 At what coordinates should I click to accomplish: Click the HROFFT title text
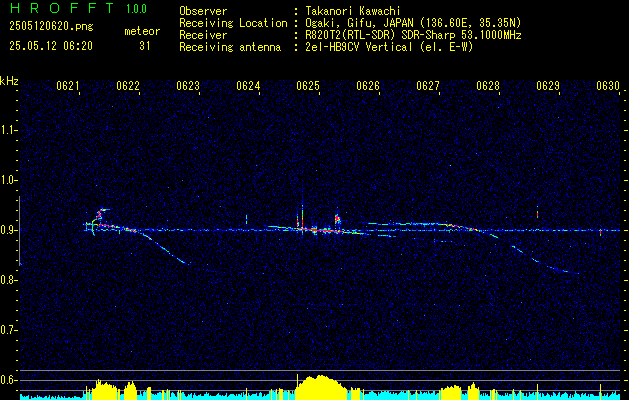[x=62, y=8]
